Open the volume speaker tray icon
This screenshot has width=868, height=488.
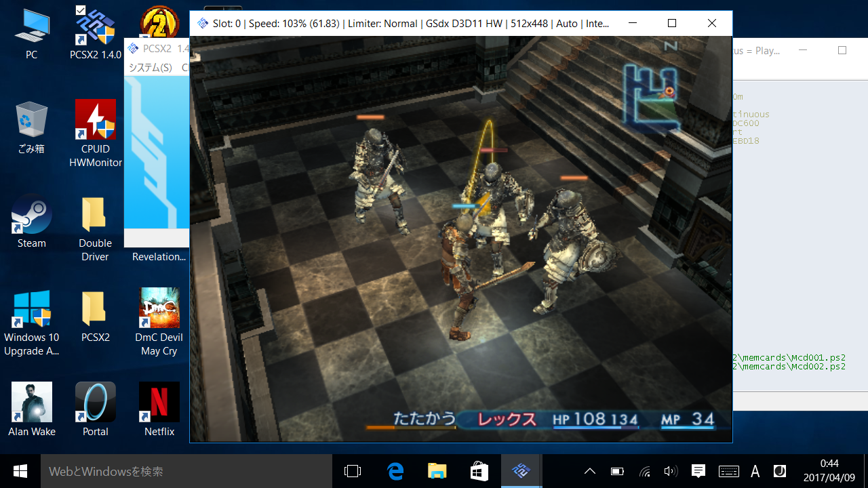(671, 471)
